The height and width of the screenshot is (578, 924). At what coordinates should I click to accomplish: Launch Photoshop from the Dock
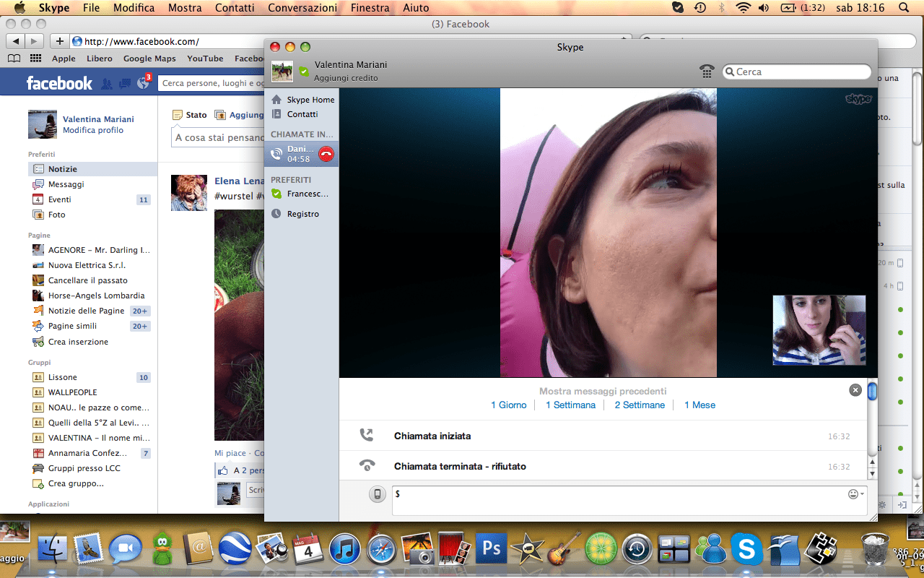tap(492, 549)
